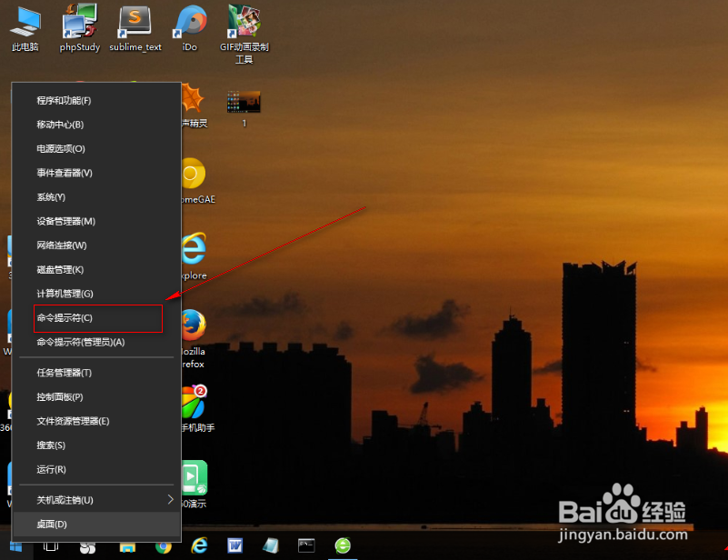The image size is (728, 560).
Task: Launch Google Chrome from the taskbar
Action: click(164, 546)
